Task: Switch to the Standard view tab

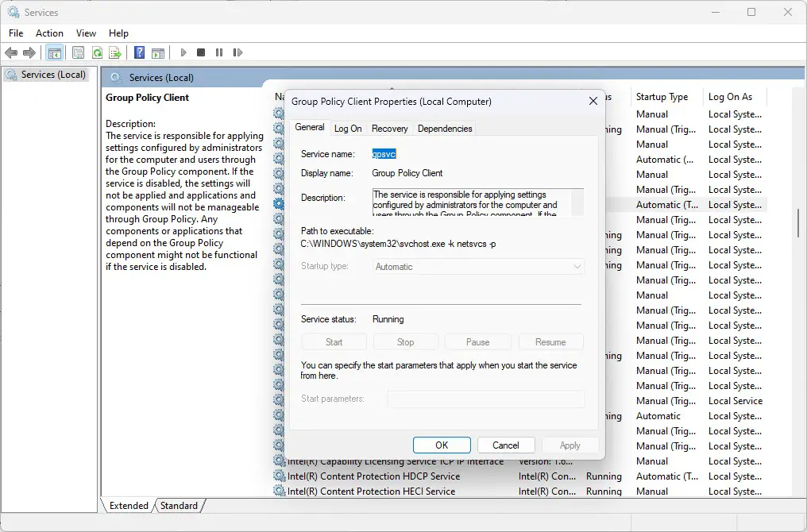Action: [x=180, y=505]
